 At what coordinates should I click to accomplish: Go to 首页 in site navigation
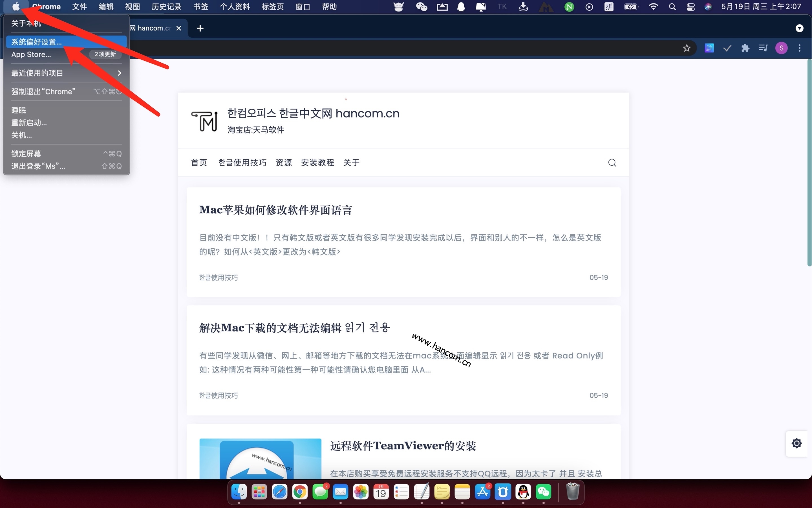199,163
